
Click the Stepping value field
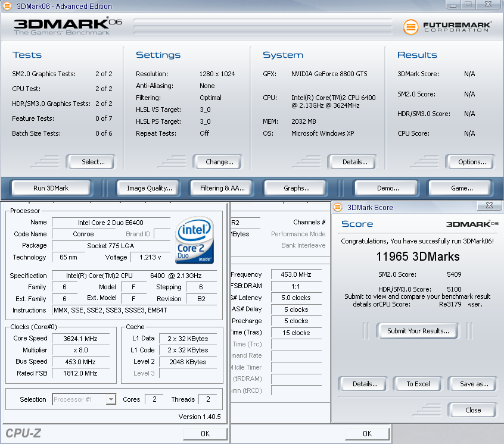point(201,287)
